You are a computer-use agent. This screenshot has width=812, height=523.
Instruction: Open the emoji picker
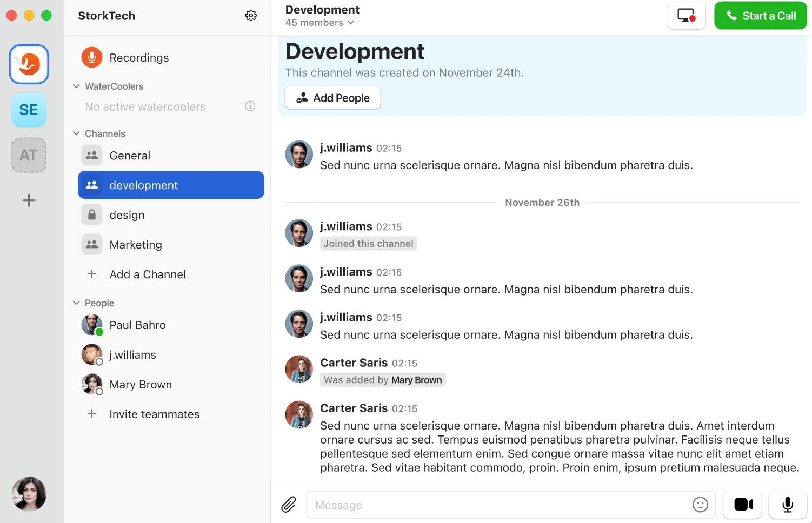pos(700,504)
